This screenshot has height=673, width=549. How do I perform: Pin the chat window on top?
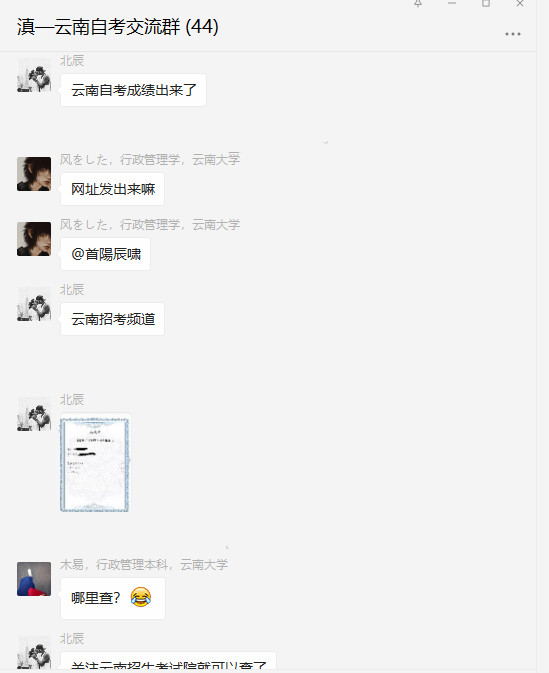click(x=418, y=3)
